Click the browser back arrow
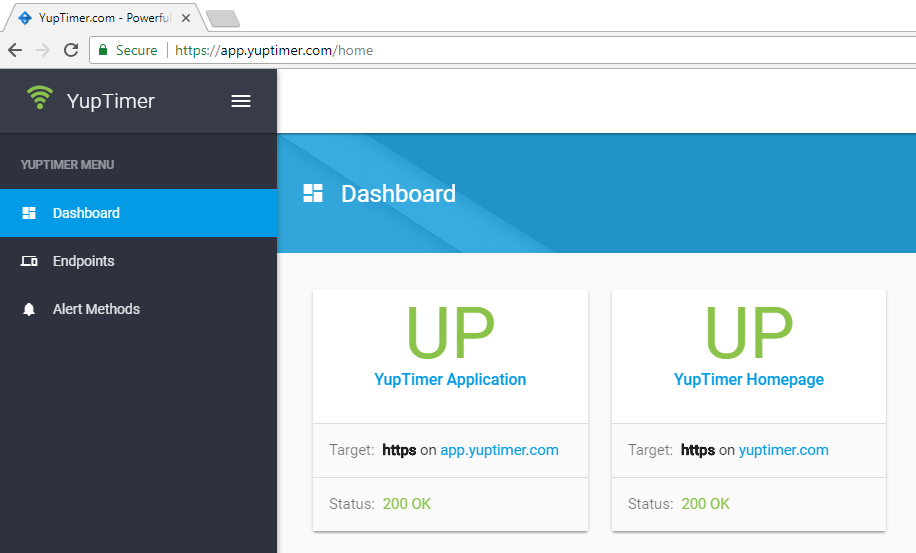916x553 pixels. 15,50
